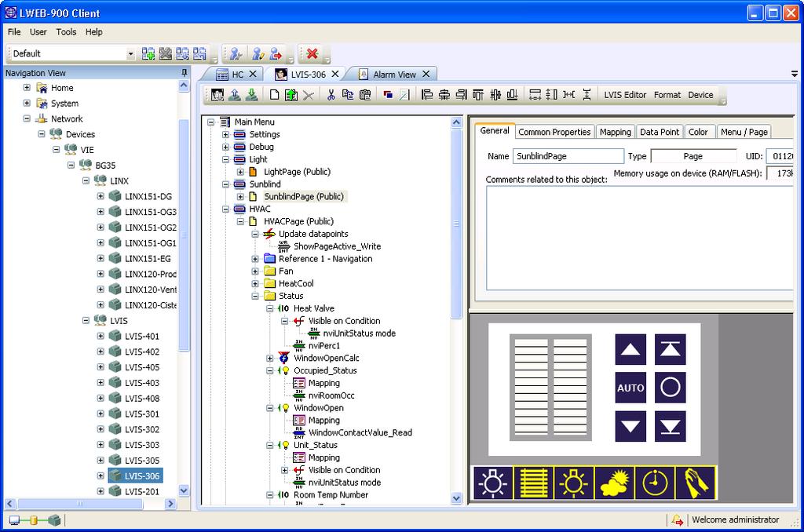Expand the Fan folder node

point(255,271)
